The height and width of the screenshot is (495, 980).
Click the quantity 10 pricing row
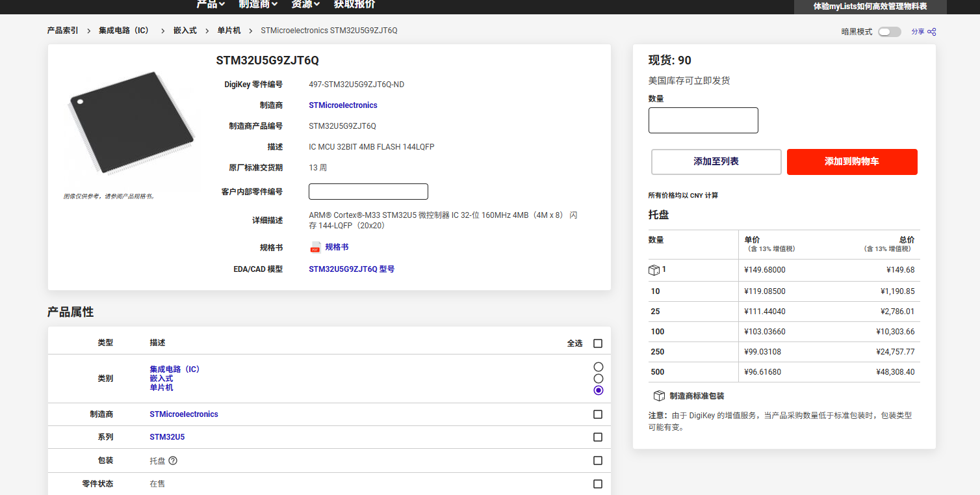784,291
